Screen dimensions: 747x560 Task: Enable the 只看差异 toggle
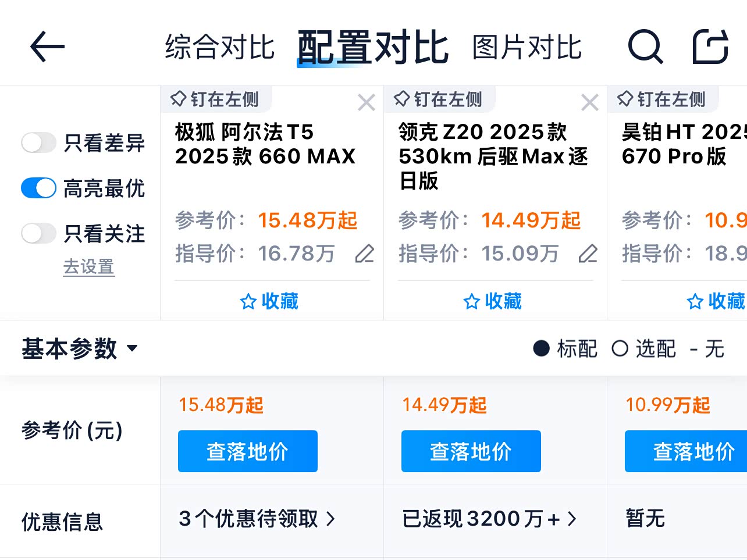[x=38, y=142]
